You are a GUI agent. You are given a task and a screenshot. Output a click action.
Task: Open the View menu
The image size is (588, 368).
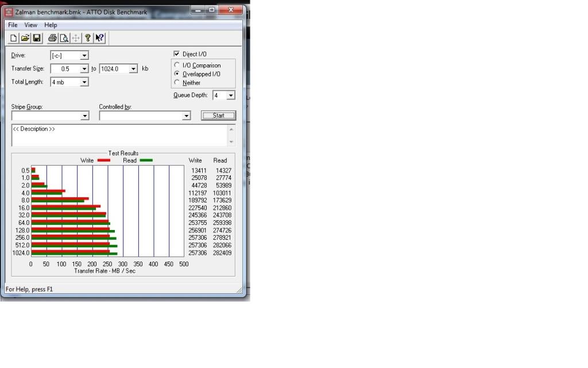pyautogui.click(x=31, y=25)
